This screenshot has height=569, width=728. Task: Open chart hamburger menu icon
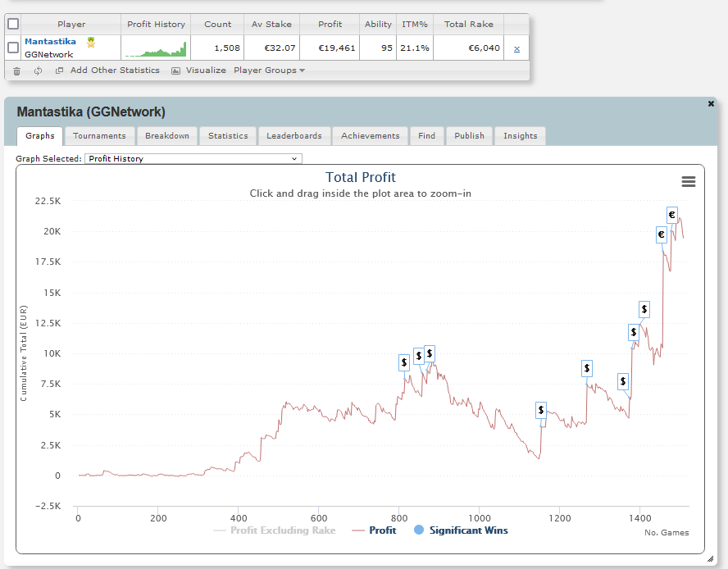coord(689,182)
